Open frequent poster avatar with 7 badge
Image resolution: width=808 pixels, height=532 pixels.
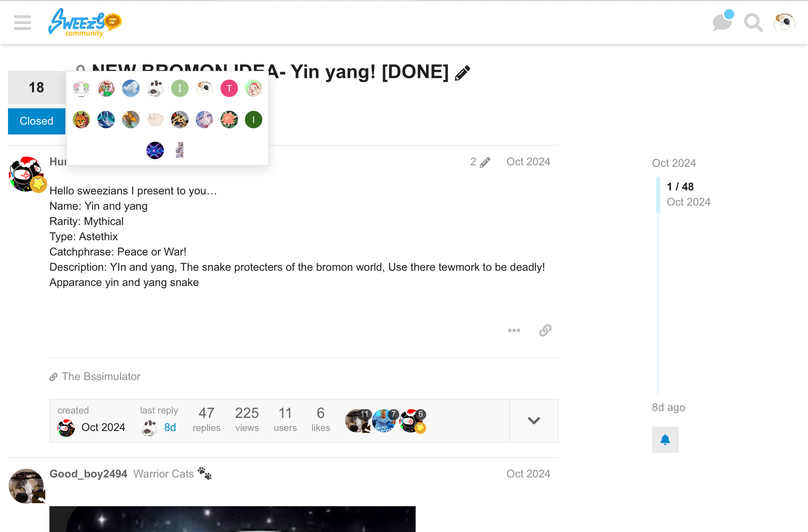point(384,421)
